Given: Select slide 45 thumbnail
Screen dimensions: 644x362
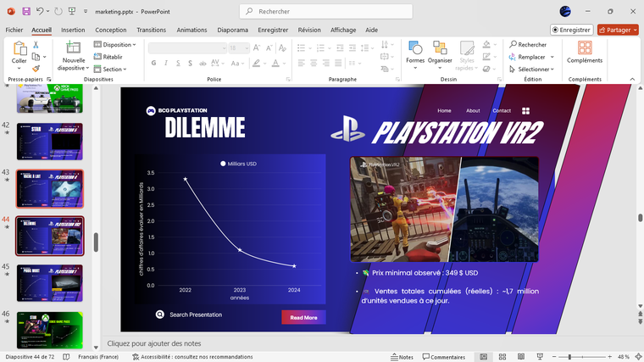Looking at the screenshot, I should (50, 282).
